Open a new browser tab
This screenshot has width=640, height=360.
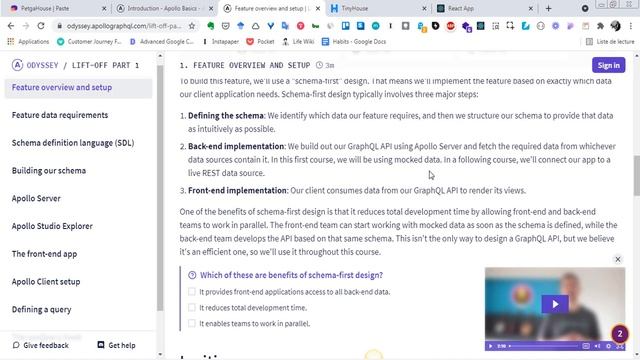548,8
